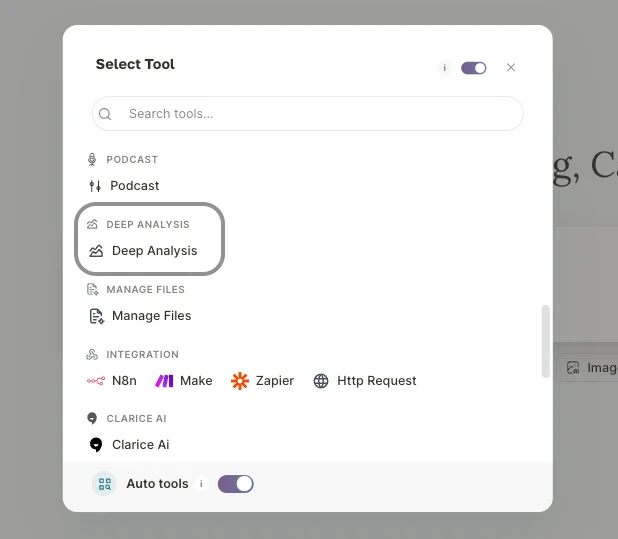
Task: Click the tool list vertical scrollbar
Action: (546, 341)
